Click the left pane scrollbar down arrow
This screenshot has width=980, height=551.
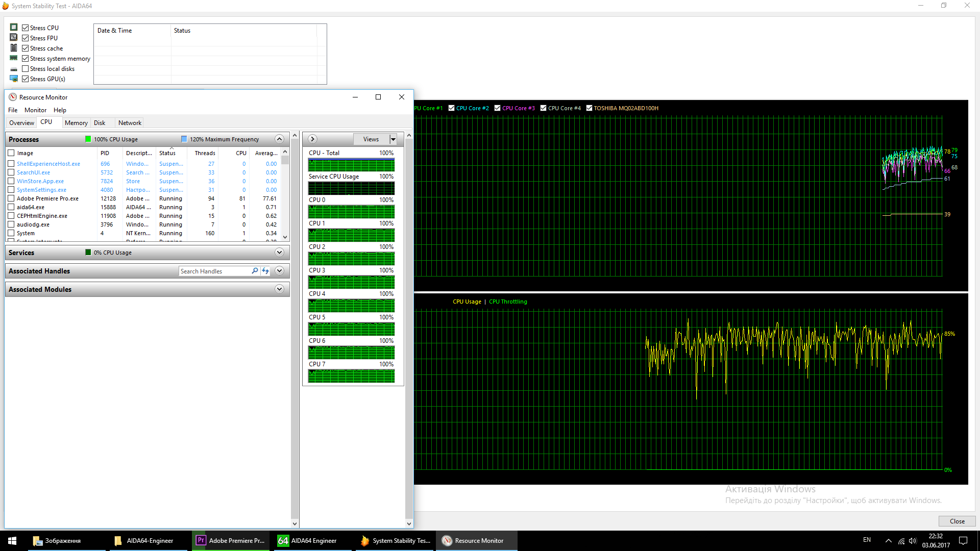(x=295, y=523)
